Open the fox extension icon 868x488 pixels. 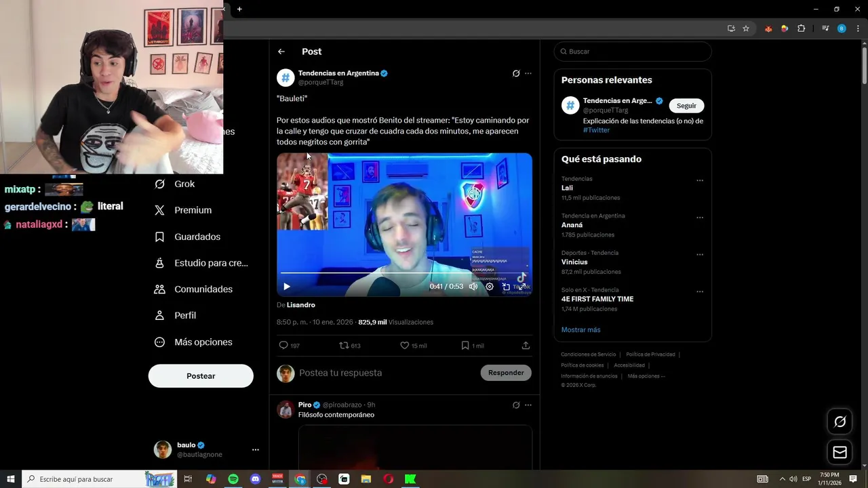768,28
